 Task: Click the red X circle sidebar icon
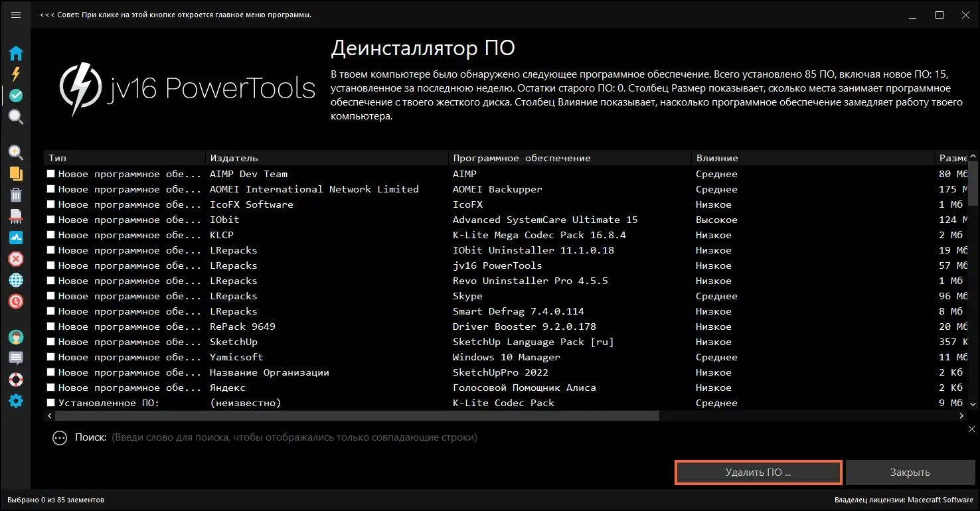point(16,259)
